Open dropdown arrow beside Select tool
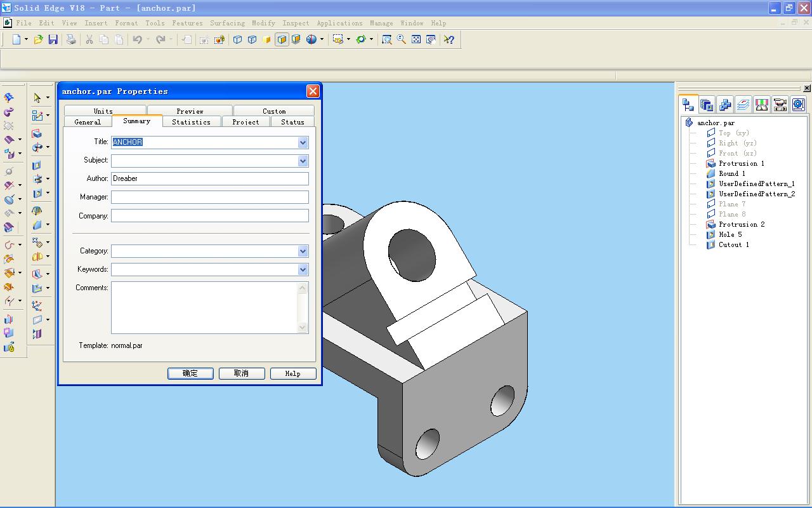Screen dimensions: 812x508 [x=48, y=98]
